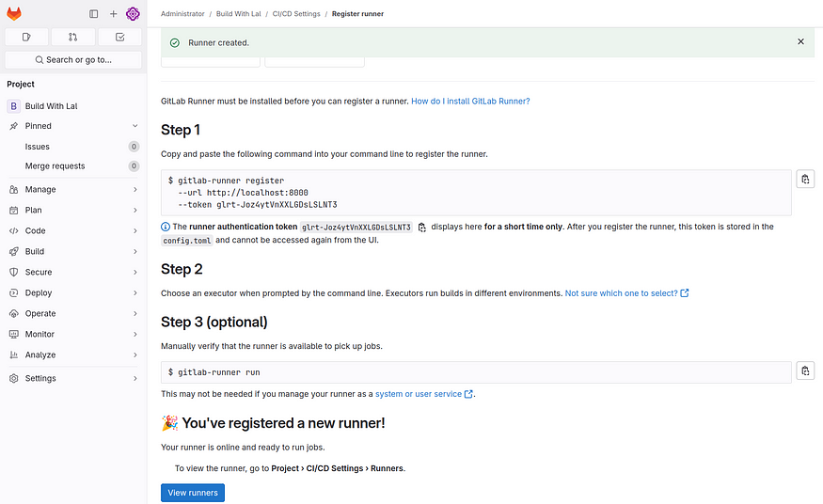Open How do I install GitLab Runner link
The height and width of the screenshot is (504, 823).
[x=470, y=102]
